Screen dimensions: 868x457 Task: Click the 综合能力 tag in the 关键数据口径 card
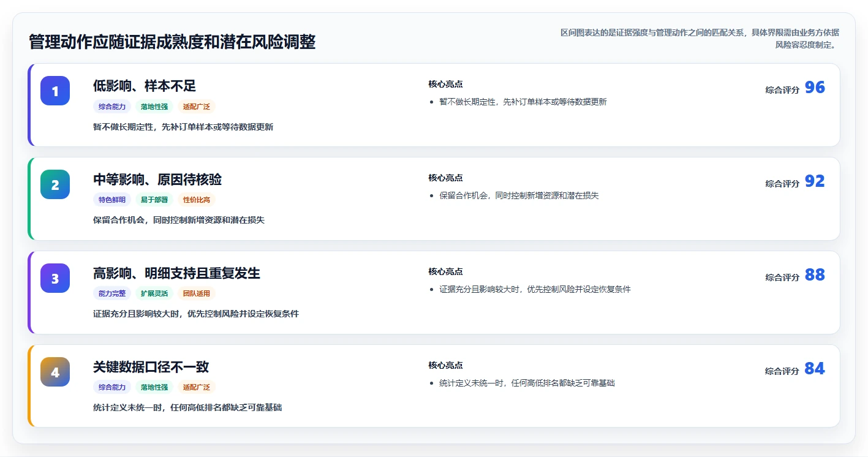(x=112, y=387)
